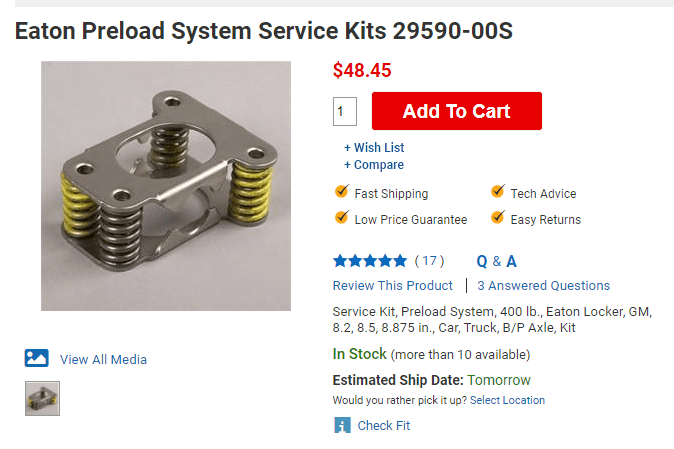View the 3 Answered Questions

point(543,286)
